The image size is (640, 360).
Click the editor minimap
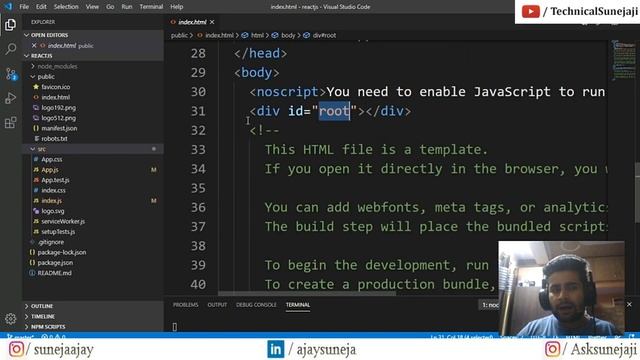623,60
